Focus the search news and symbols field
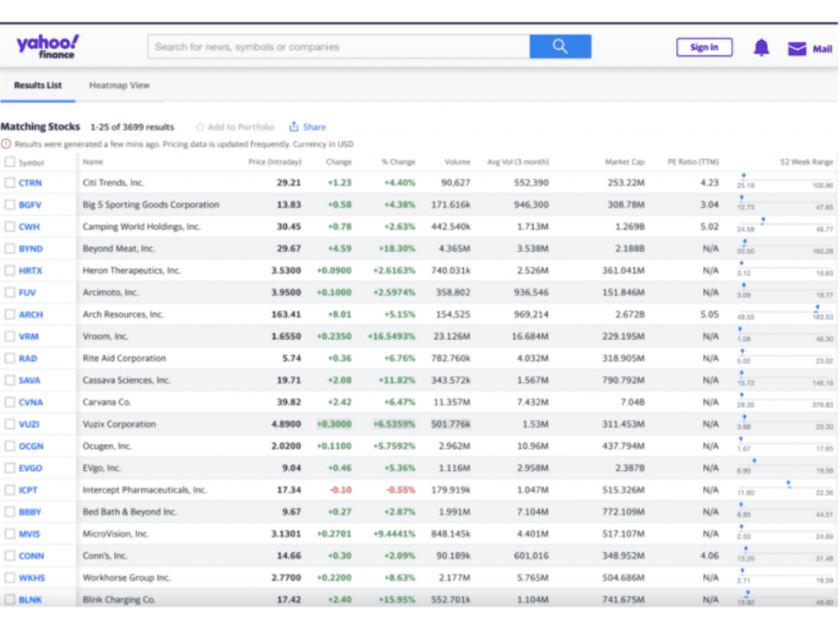Viewport: 840px width, 627px height. click(339, 47)
